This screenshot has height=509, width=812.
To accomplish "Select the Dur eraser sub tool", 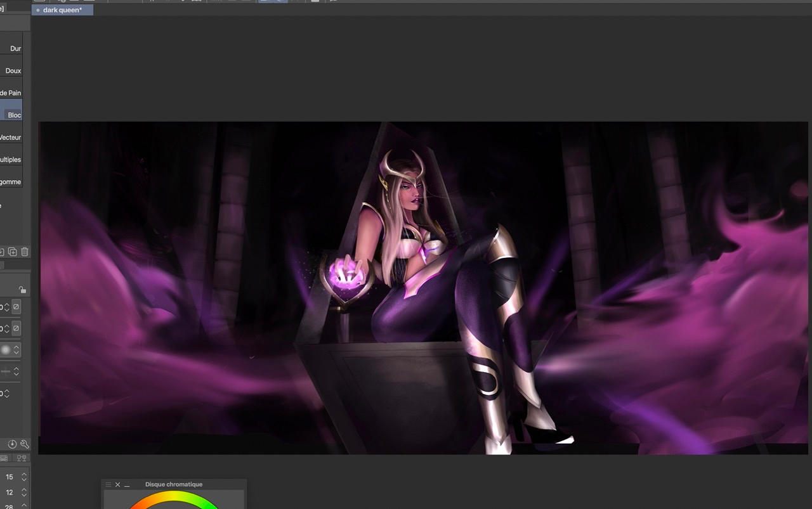I will (11, 49).
